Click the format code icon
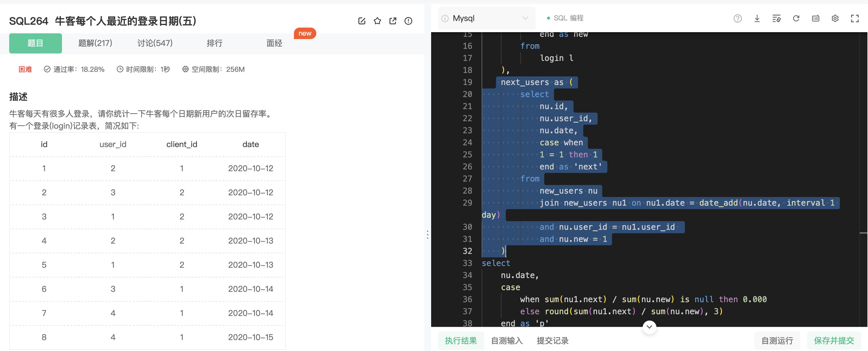 click(776, 18)
